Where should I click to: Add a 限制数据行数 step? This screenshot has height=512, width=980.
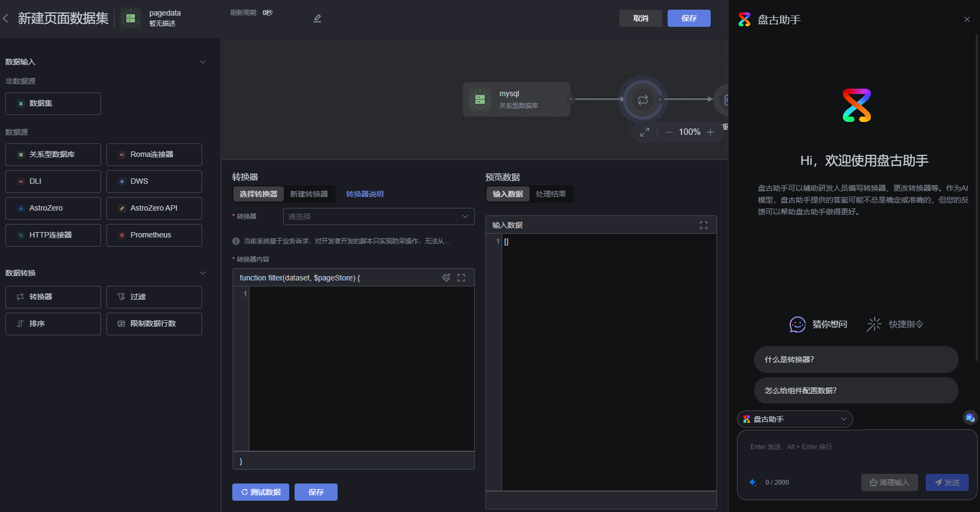tap(154, 324)
